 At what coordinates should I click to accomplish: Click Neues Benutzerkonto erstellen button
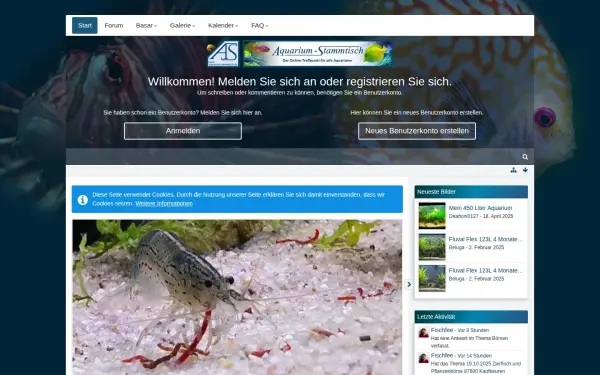coord(417,131)
